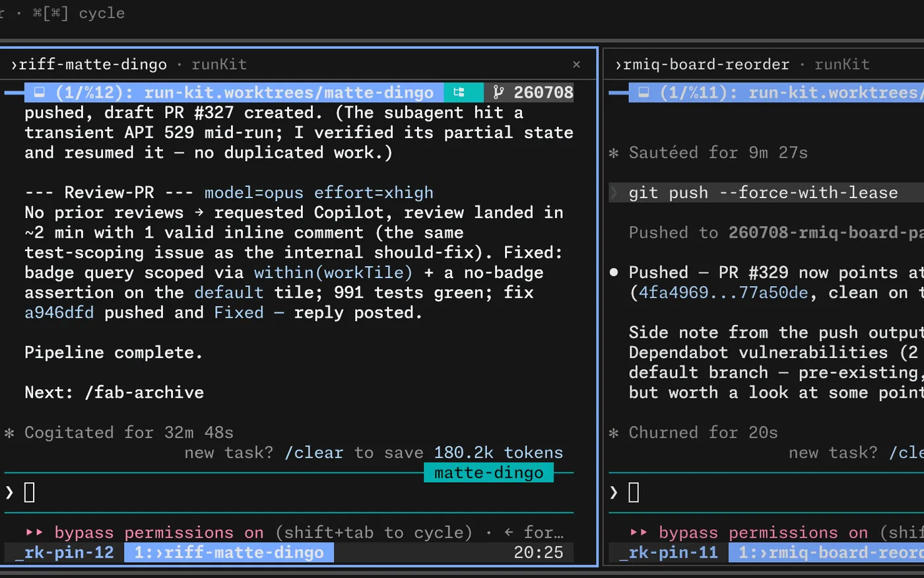Click the asterisk beside "Churned for 20s"

tap(614, 433)
